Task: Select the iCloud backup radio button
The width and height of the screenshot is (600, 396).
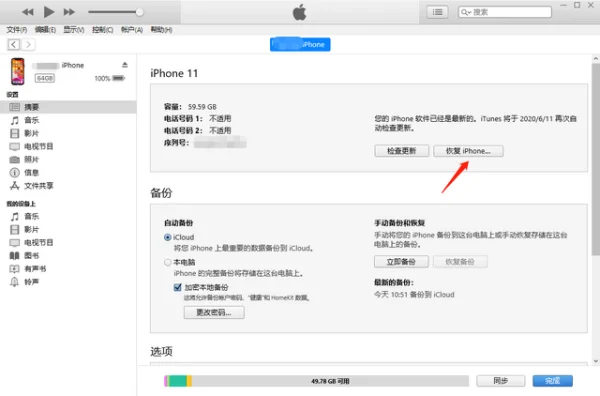Action: point(168,237)
